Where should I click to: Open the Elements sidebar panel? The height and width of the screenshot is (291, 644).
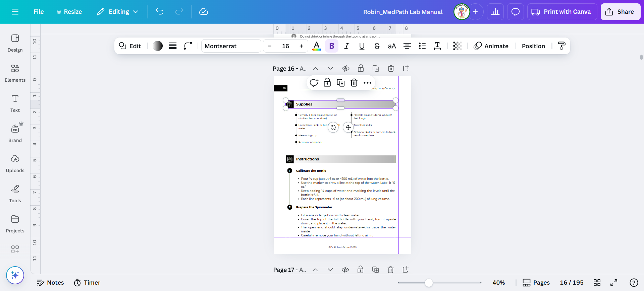[x=15, y=73]
